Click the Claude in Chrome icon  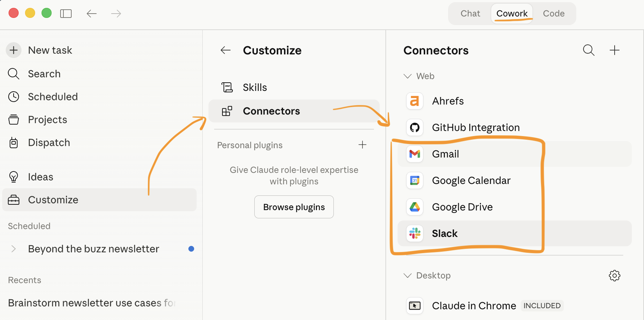[x=415, y=306]
